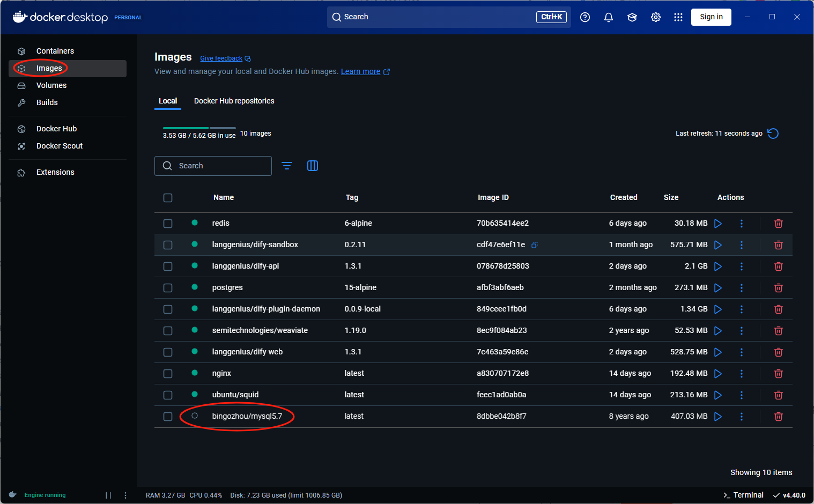Open more actions for ubuntu/squid
Image resolution: width=814 pixels, height=504 pixels.
point(742,395)
